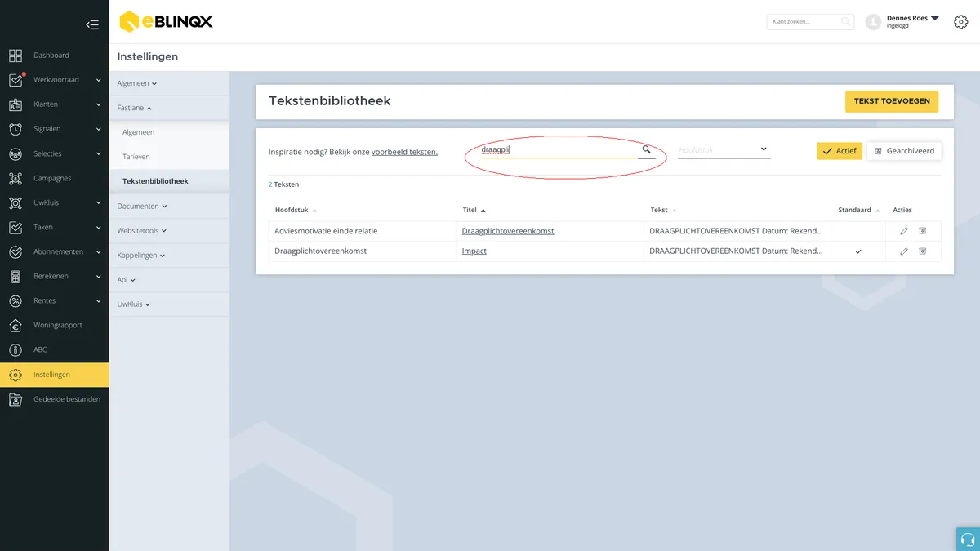Select Tarieven under Fastlane
This screenshot has height=551, width=980.
(136, 157)
